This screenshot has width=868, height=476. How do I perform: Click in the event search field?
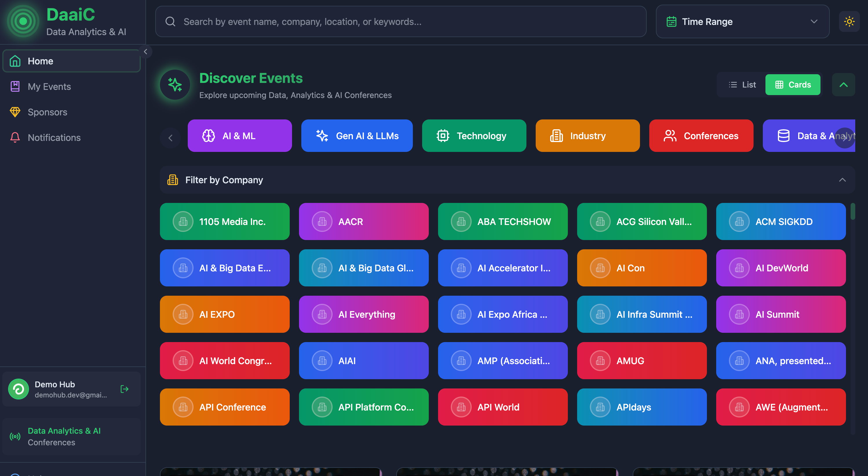click(404, 21)
